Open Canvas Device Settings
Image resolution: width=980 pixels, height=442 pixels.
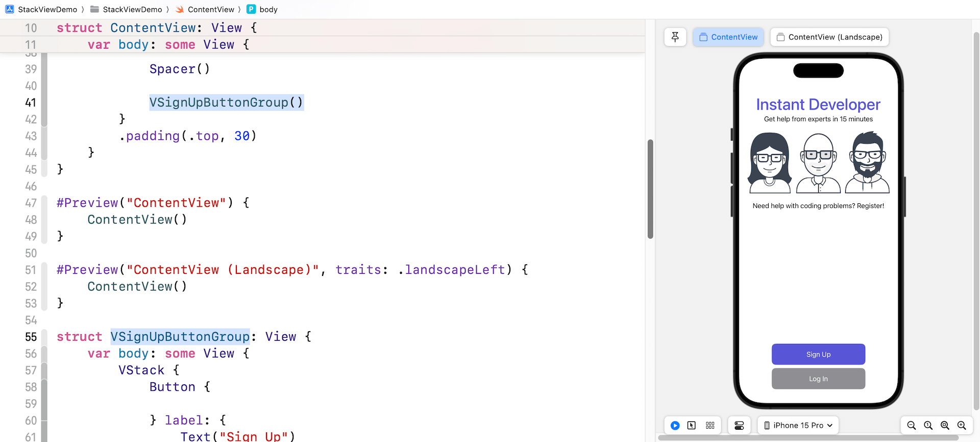coord(739,425)
